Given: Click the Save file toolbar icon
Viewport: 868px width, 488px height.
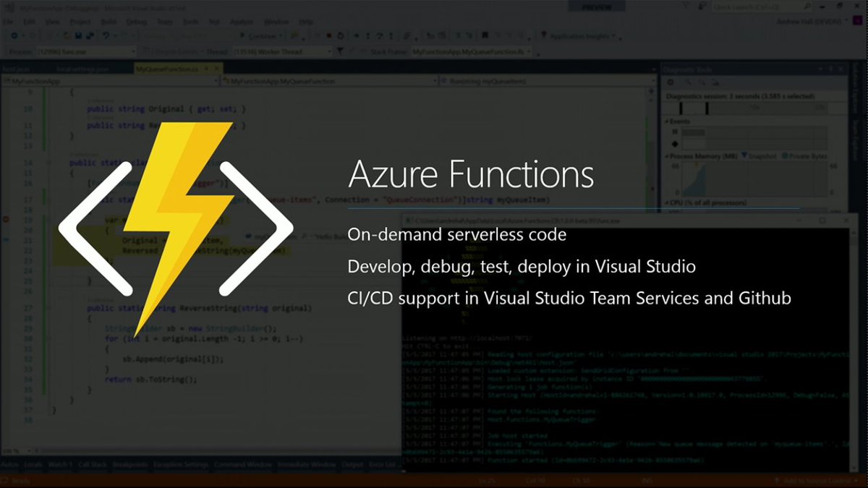Looking at the screenshot, I should (x=77, y=35).
